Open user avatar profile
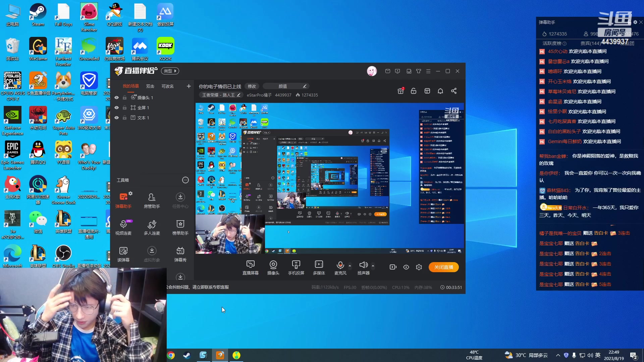The height and width of the screenshot is (362, 644). 372,71
